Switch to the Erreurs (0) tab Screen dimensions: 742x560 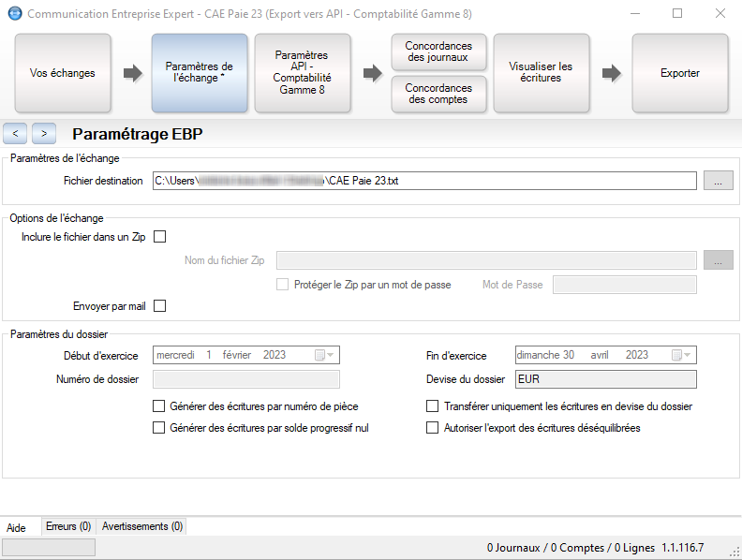(68, 526)
